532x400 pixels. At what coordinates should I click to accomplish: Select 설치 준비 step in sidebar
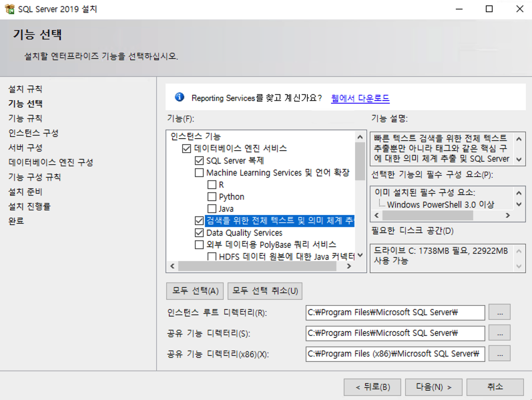pyautogui.click(x=25, y=192)
